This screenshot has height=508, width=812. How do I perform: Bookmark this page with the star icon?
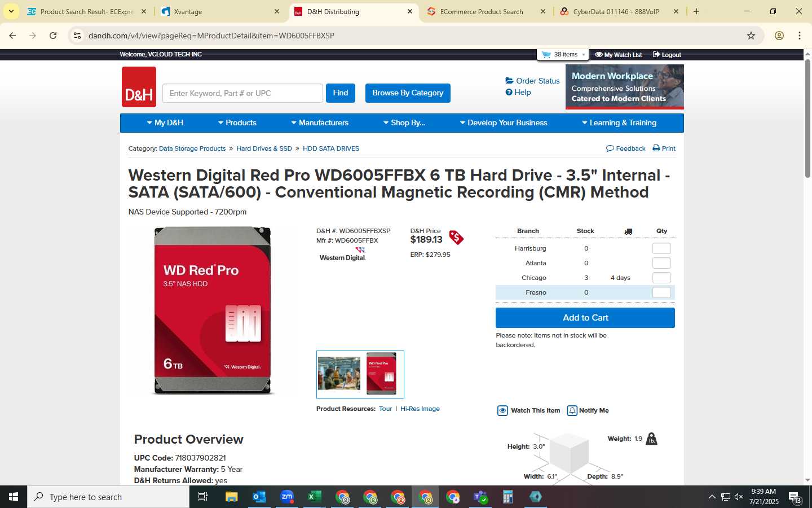tap(751, 36)
